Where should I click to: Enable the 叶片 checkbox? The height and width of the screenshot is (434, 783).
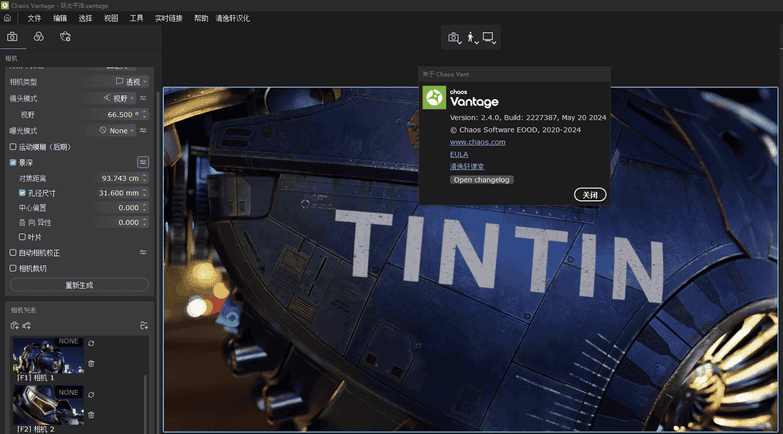pyautogui.click(x=22, y=237)
